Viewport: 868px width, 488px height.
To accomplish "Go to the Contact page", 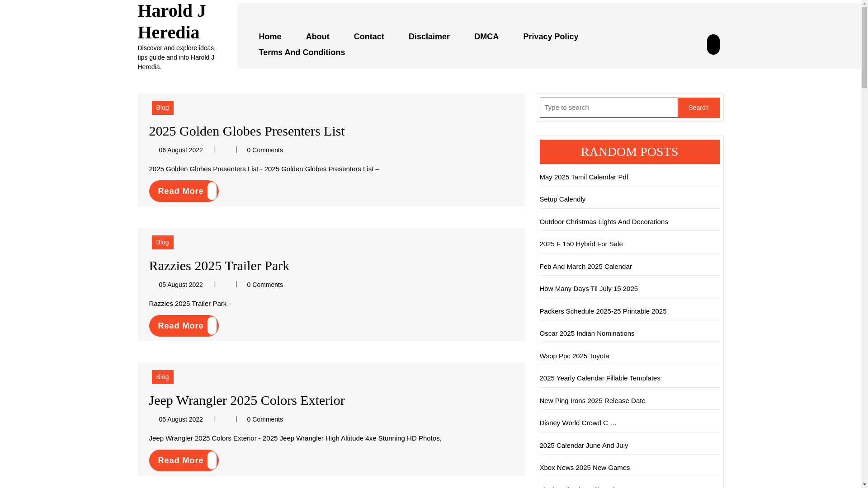I will click(x=369, y=37).
